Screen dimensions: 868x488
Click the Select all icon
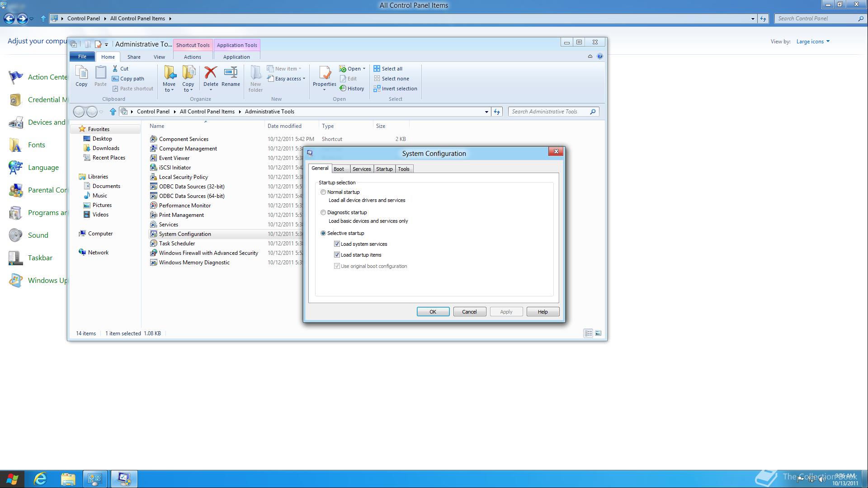pos(377,69)
